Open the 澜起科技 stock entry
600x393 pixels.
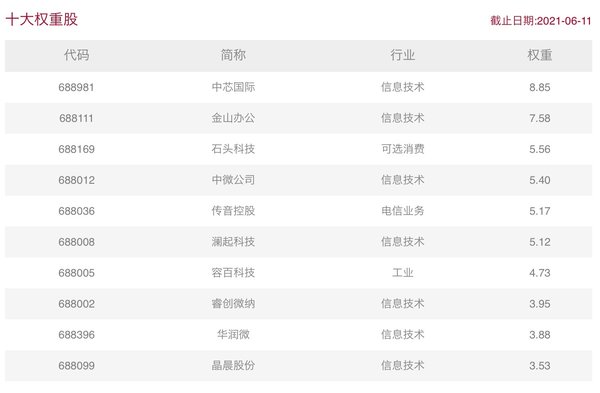[233, 242]
